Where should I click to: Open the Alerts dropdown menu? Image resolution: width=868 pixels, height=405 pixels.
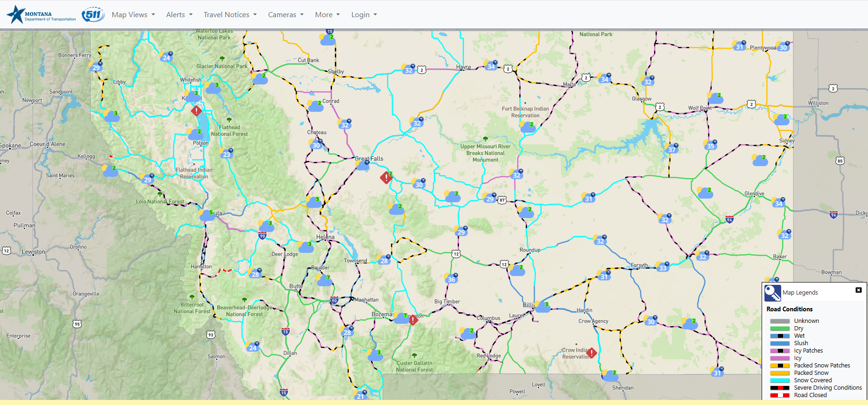179,15
